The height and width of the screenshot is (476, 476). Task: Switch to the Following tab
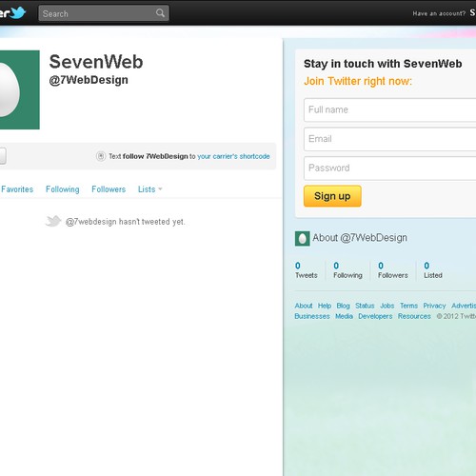pyautogui.click(x=63, y=189)
